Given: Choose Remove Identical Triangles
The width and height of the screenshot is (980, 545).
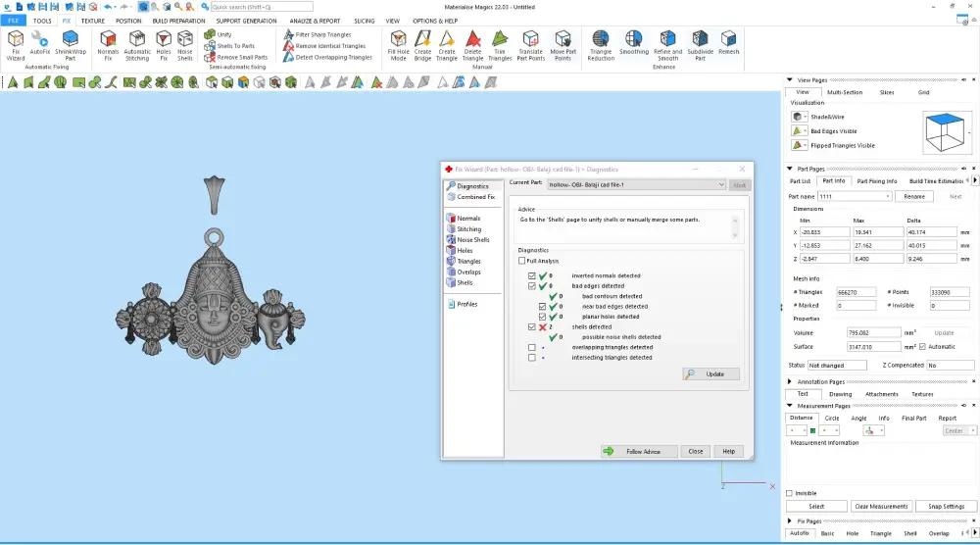Looking at the screenshot, I should pyautogui.click(x=324, y=46).
